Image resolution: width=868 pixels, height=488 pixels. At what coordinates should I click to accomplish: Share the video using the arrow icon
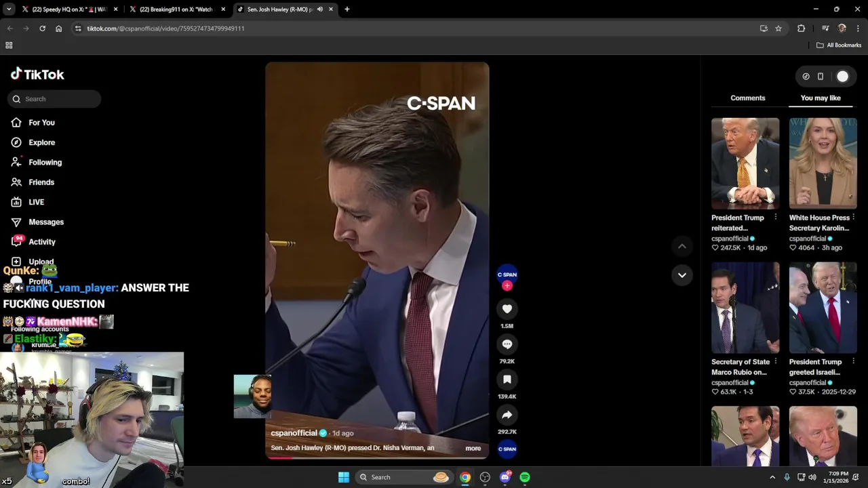[x=507, y=415]
